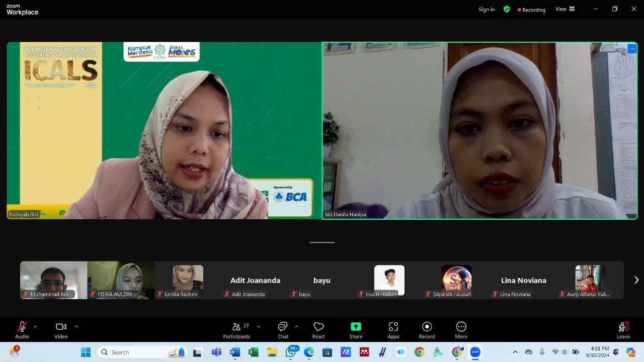The height and width of the screenshot is (362, 644).
Task: Expand the Participants options caret
Action: point(259,326)
